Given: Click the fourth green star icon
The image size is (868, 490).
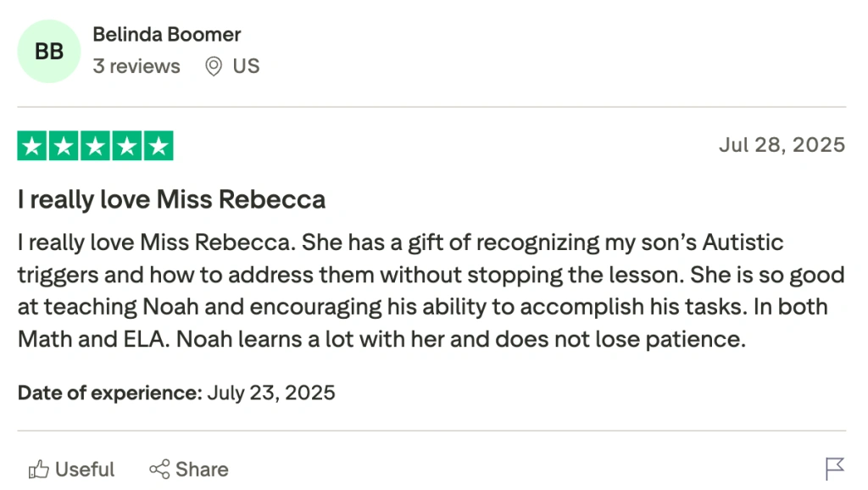Looking at the screenshot, I should (127, 145).
